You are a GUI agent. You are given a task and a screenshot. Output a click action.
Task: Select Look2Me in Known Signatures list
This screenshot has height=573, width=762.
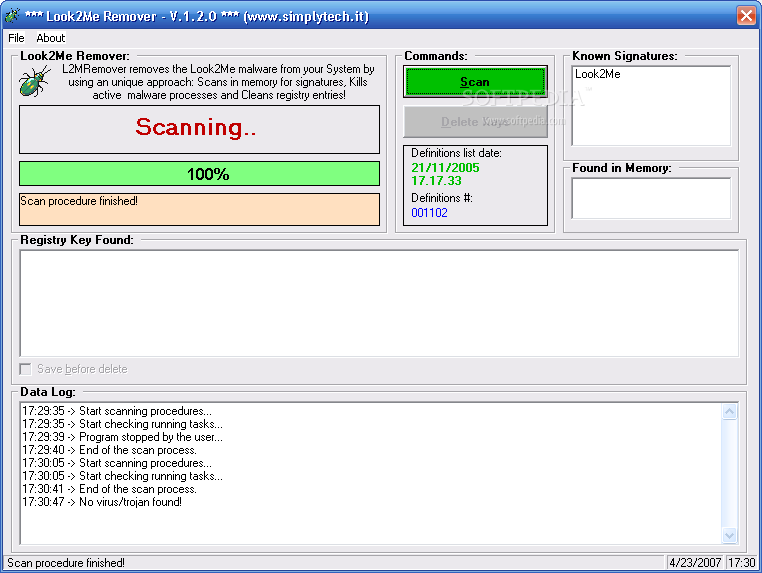point(598,74)
